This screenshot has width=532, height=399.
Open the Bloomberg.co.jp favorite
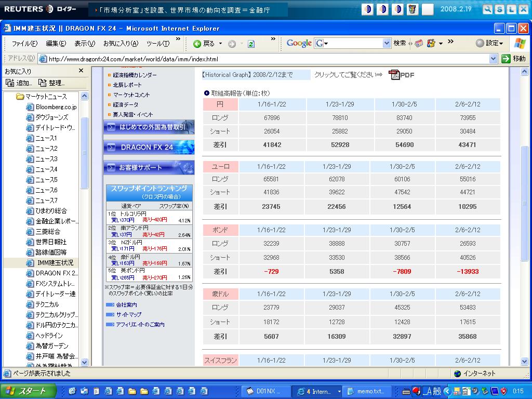51,107
